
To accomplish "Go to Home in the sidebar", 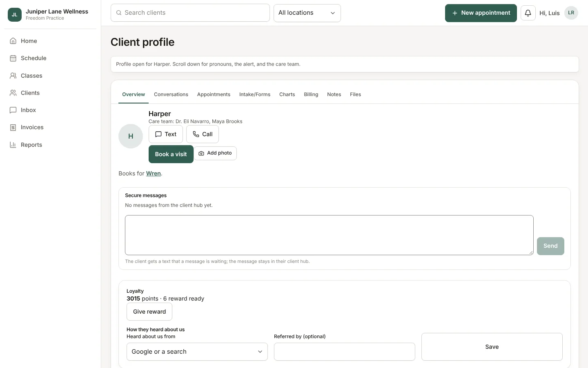I will (50, 41).
